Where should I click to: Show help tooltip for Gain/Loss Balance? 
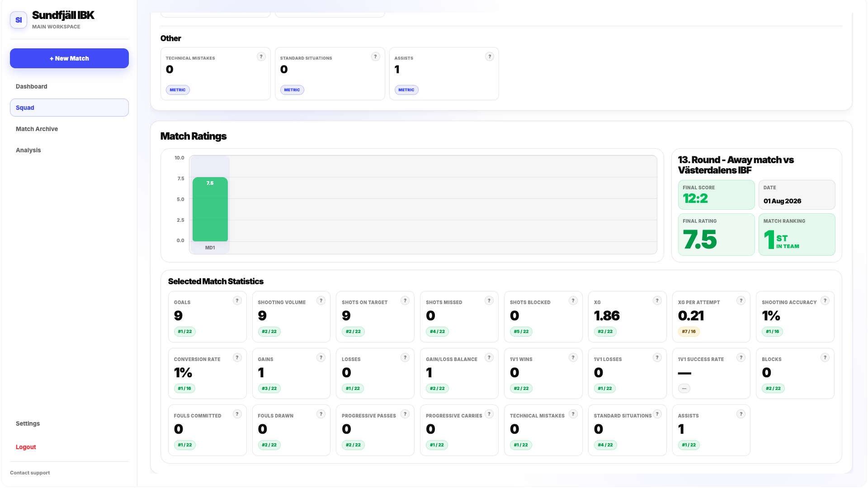(x=489, y=357)
